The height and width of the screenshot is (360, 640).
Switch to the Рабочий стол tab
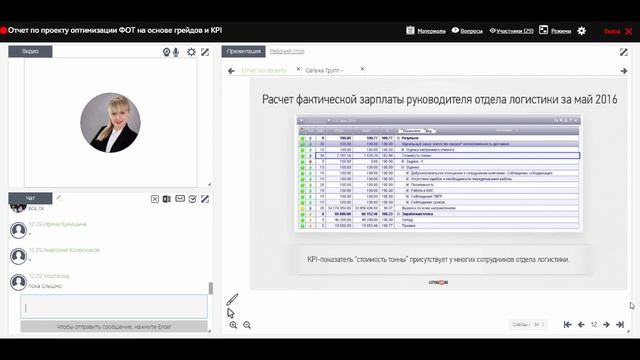(287, 51)
